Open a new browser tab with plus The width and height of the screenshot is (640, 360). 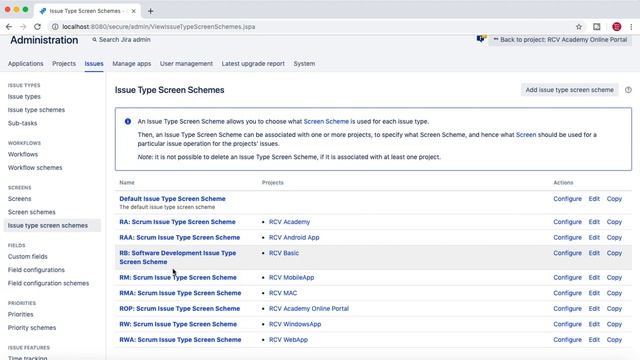click(151, 11)
